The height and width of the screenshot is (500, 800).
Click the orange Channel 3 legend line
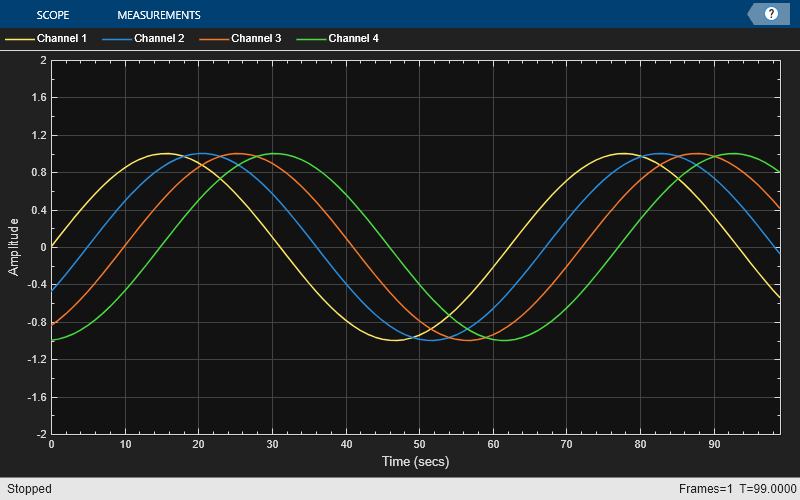214,39
